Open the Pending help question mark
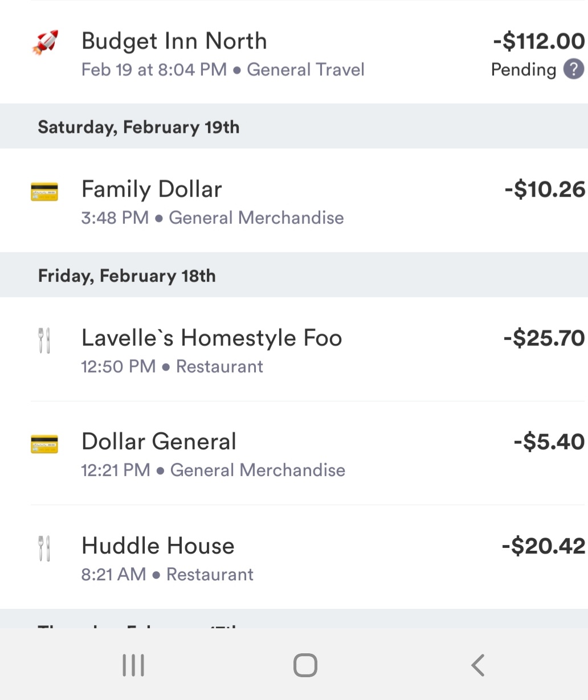The height and width of the screenshot is (700, 588). point(573,69)
